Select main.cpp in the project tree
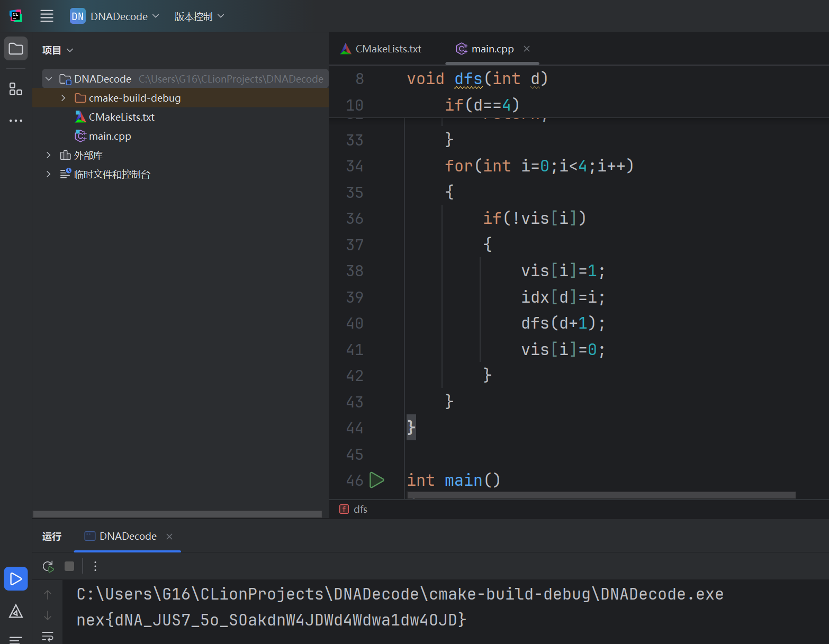 pyautogui.click(x=110, y=136)
